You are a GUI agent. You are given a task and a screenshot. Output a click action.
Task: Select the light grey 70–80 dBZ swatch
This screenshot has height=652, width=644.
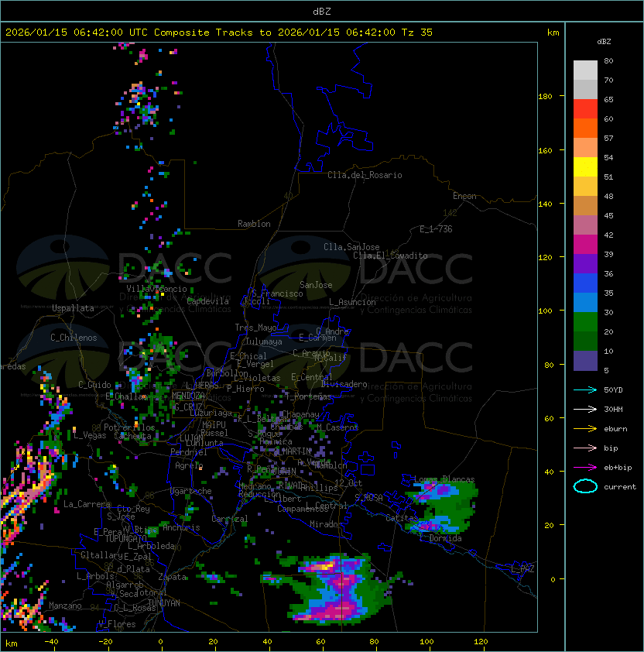pyautogui.click(x=585, y=70)
